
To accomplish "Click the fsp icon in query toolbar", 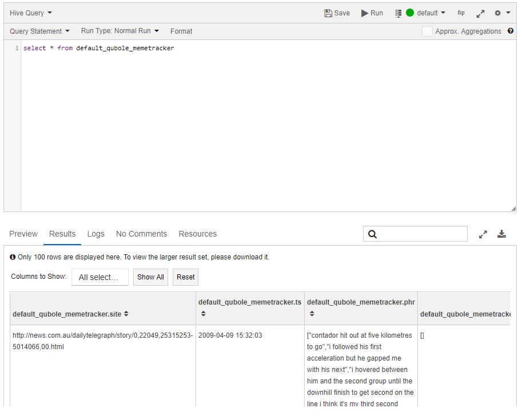I will [461, 13].
